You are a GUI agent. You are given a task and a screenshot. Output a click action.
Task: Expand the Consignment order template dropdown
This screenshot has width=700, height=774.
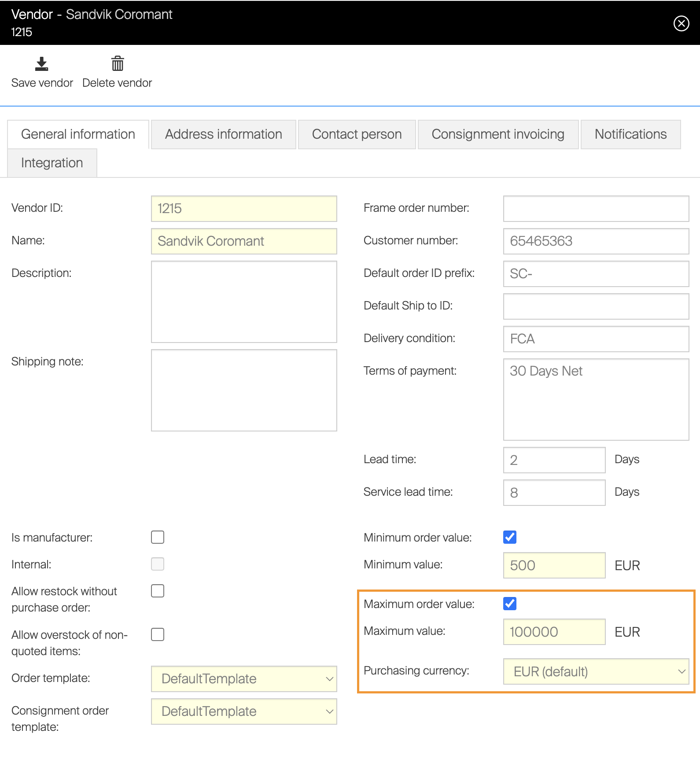pos(244,711)
